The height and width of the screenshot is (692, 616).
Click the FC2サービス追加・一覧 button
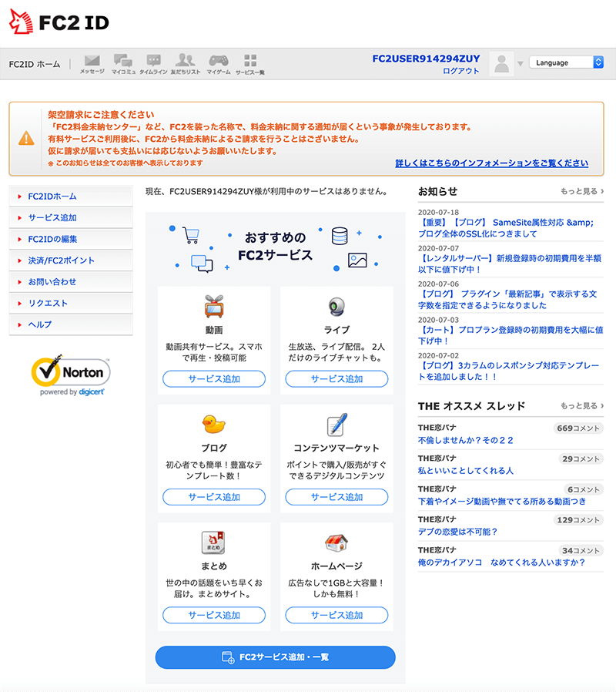[275, 657]
